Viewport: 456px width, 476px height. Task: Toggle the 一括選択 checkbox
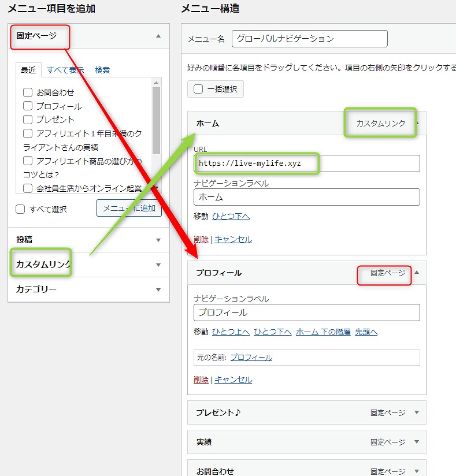(x=198, y=89)
